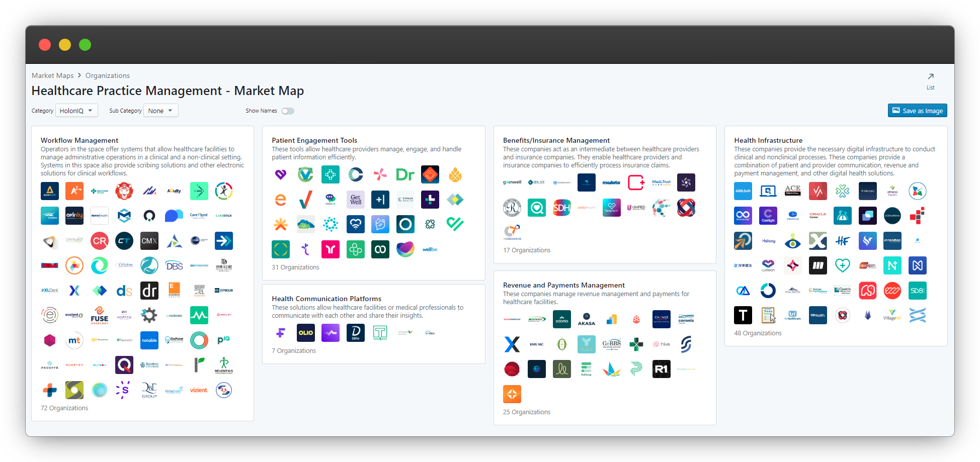The image size is (980, 462).
Task: Click the 'Workflow Management' section heading
Action: [x=79, y=140]
